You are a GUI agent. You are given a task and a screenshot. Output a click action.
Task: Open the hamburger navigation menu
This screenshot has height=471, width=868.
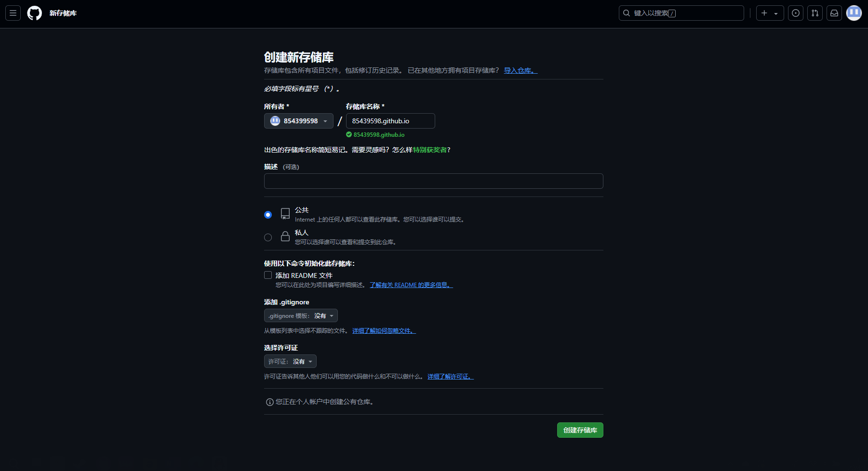pyautogui.click(x=13, y=13)
